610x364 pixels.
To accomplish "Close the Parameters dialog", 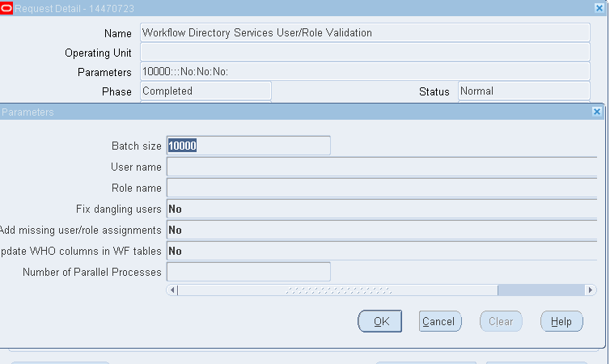I will 597,112.
